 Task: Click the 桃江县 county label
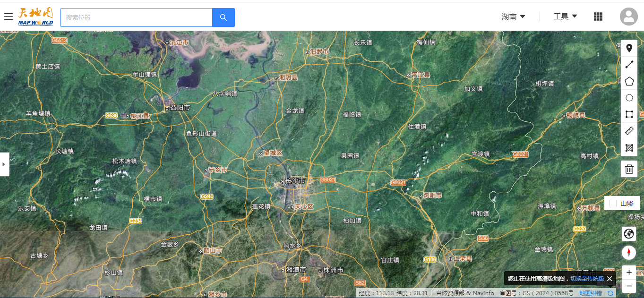140,116
